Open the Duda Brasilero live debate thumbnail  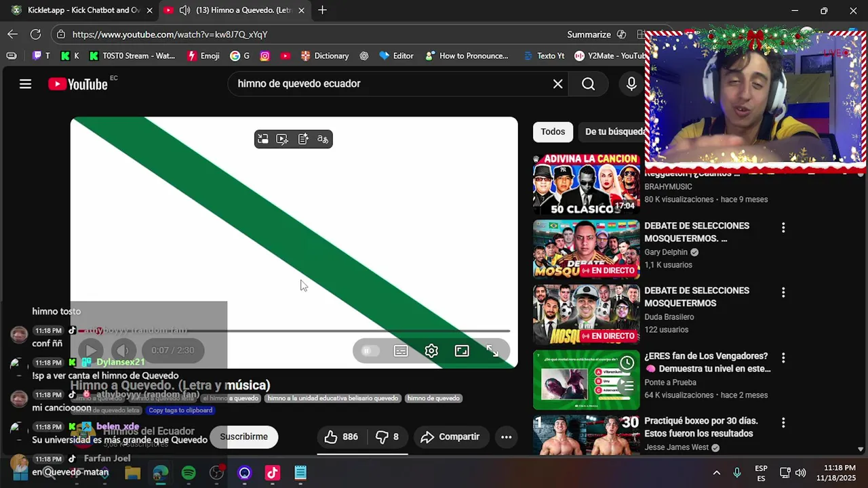point(587,314)
